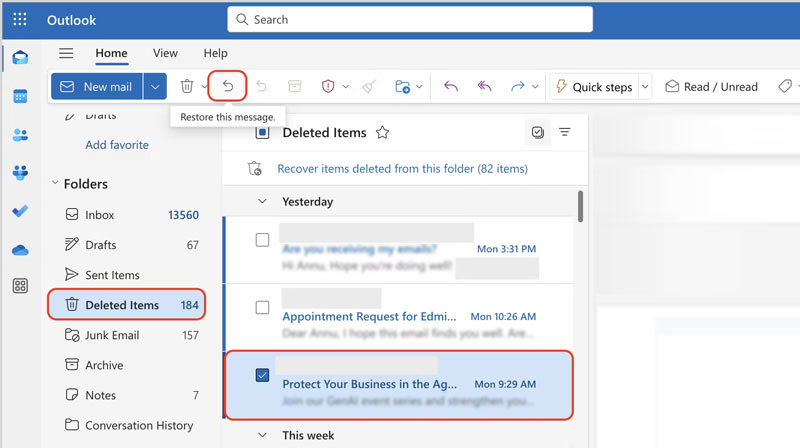
Task: Click the Read / Unread button
Action: coord(711,87)
